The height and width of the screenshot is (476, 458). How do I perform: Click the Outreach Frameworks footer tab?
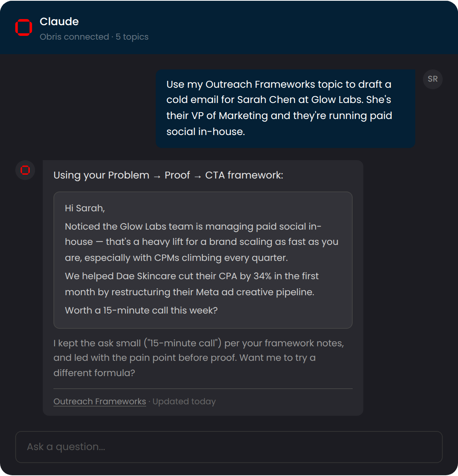click(100, 401)
